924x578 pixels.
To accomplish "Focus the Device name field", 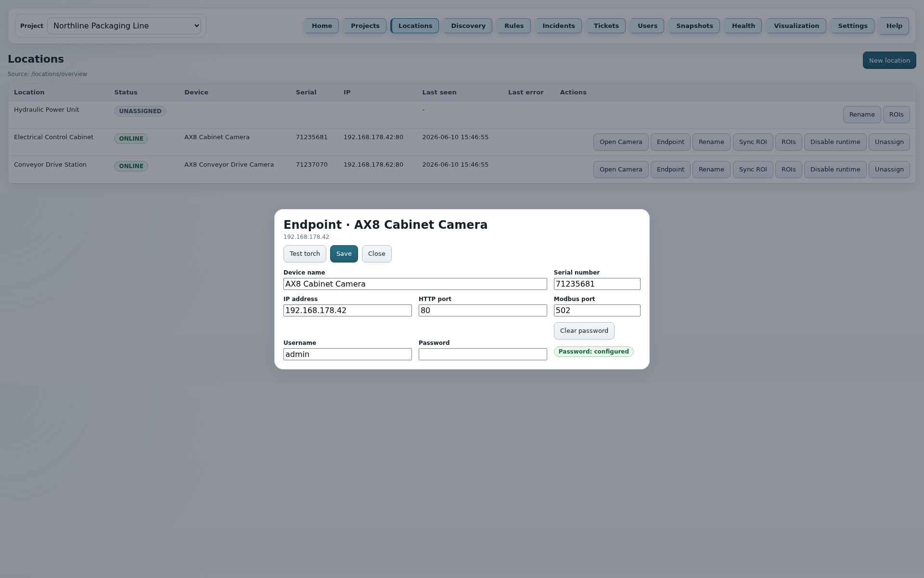I will pyautogui.click(x=415, y=284).
